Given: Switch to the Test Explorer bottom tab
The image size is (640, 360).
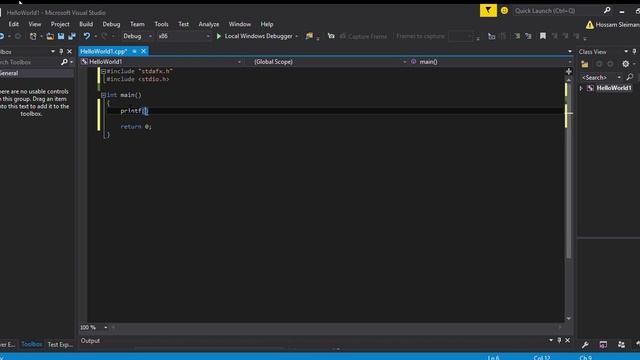Looking at the screenshot, I should [x=60, y=344].
